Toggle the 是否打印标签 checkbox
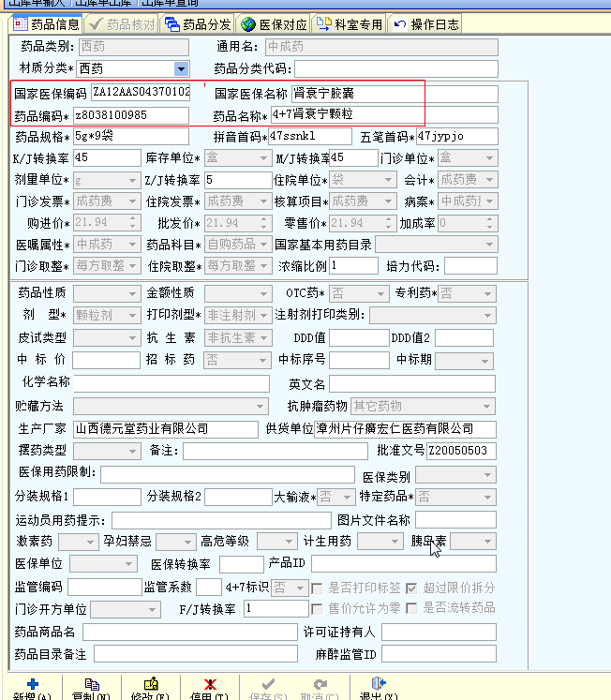 pyautogui.click(x=317, y=588)
